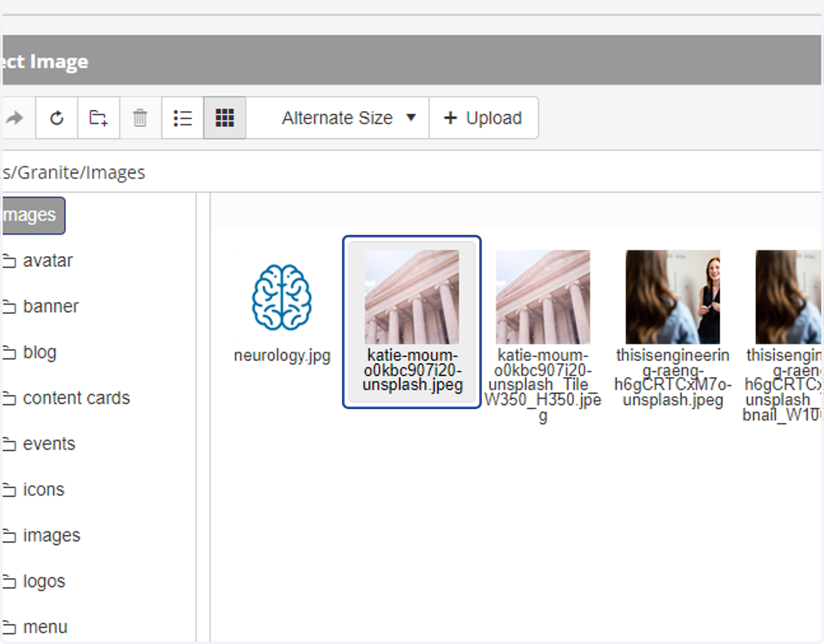Click the neurology.jpg file name

pos(282,356)
